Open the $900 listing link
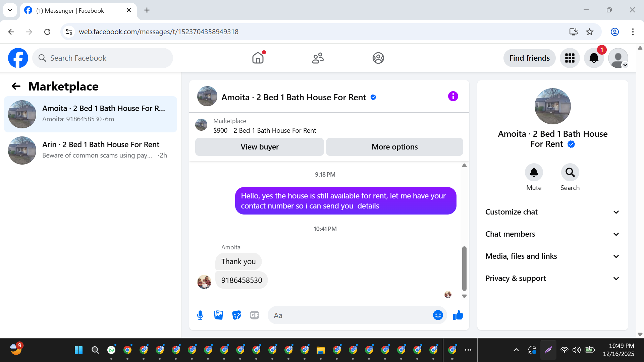 tap(265, 130)
